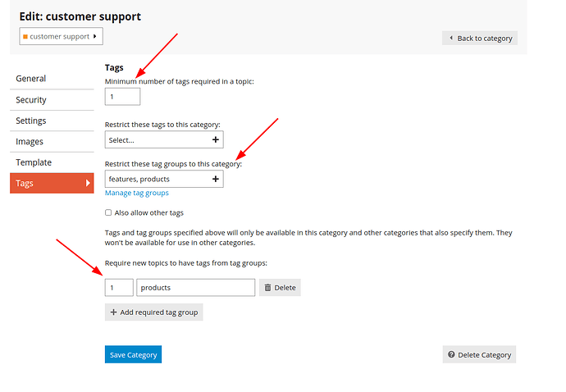Open the Settings tab

tap(52, 121)
